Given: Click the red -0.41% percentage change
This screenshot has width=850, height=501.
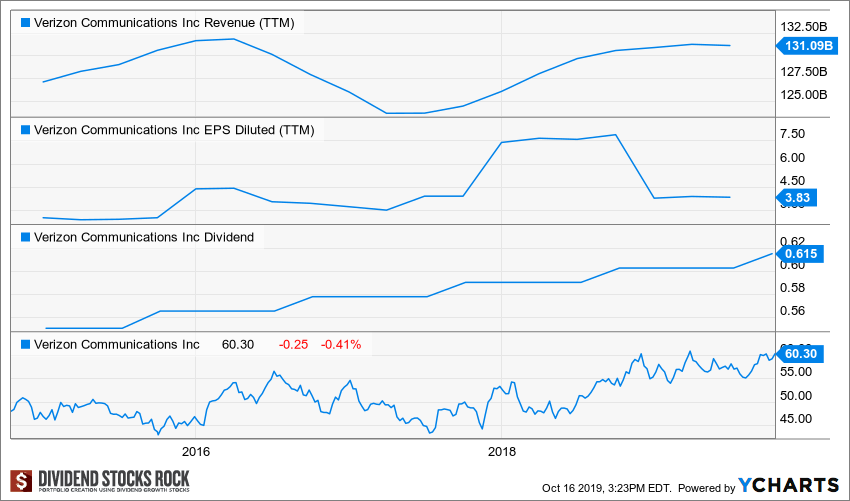Looking at the screenshot, I should coord(341,345).
